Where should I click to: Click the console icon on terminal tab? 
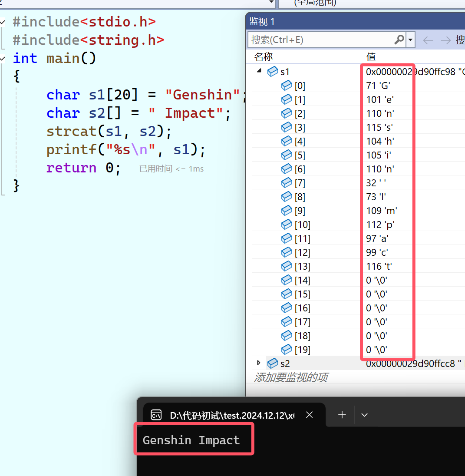pyautogui.click(x=156, y=415)
